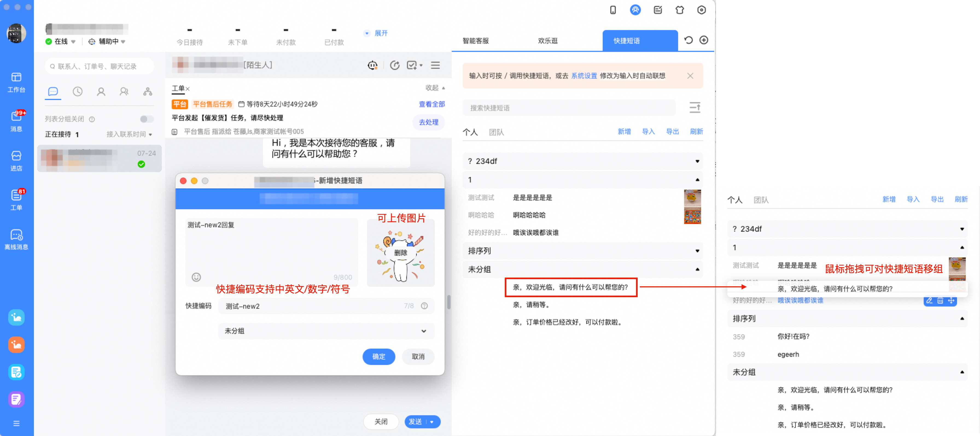Click the 系统设置 link in the tip
This screenshot has width=980, height=436.
584,76
